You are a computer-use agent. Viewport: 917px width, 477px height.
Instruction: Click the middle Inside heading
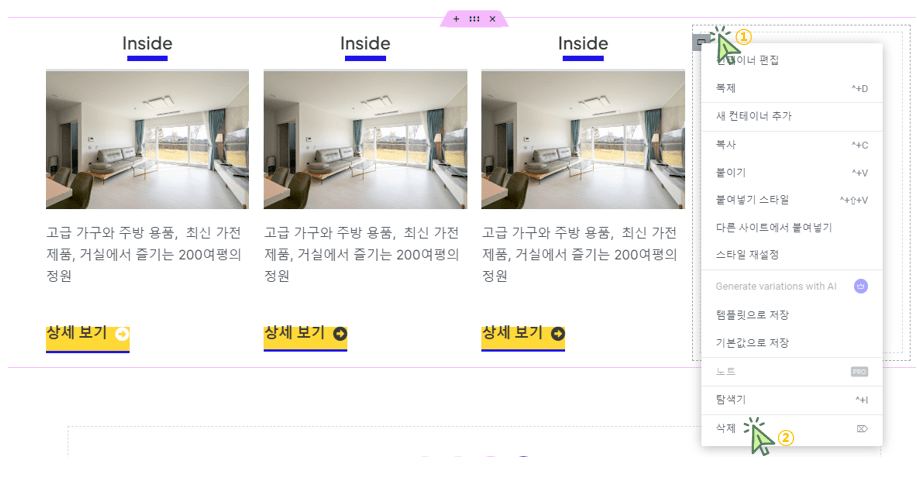pyautogui.click(x=365, y=43)
